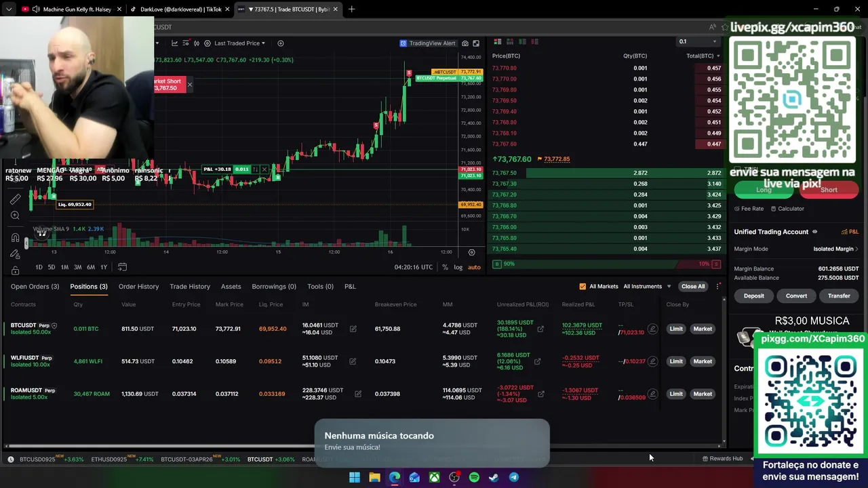Cancel the Market Short order label

tap(189, 85)
